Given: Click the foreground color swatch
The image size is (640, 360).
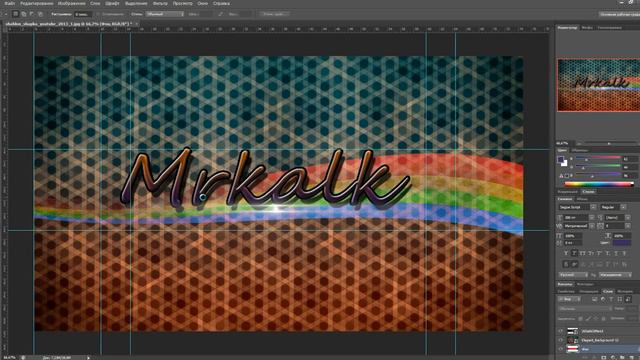Looking at the screenshot, I should click(560, 158).
